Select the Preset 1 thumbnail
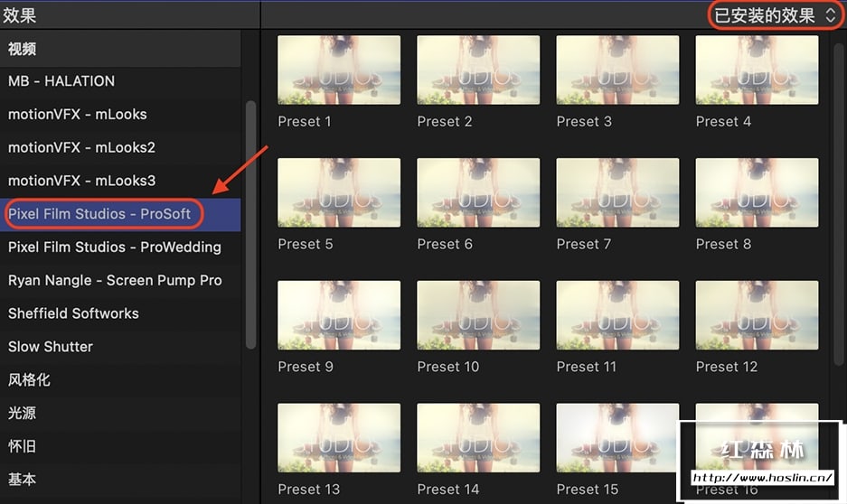This screenshot has height=504, width=847. click(339, 70)
